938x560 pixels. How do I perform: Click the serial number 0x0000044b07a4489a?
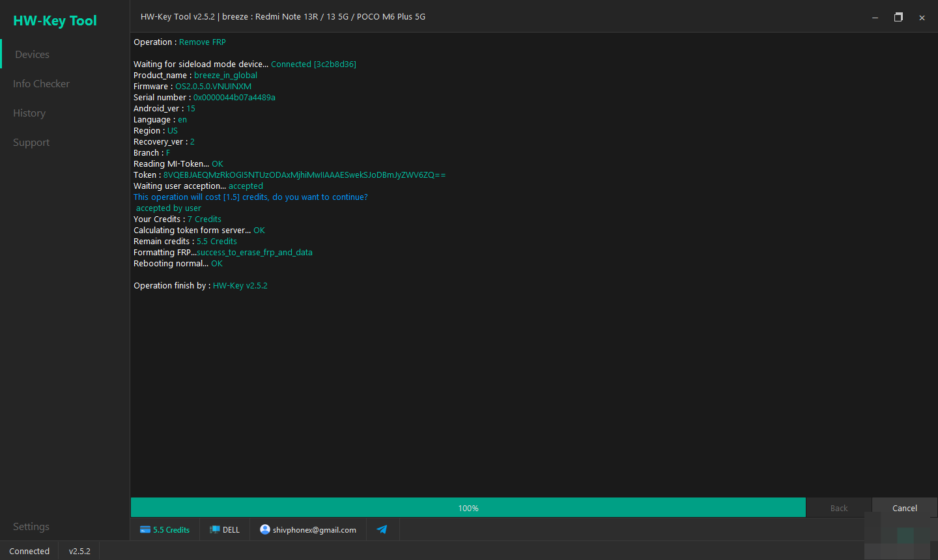(234, 97)
